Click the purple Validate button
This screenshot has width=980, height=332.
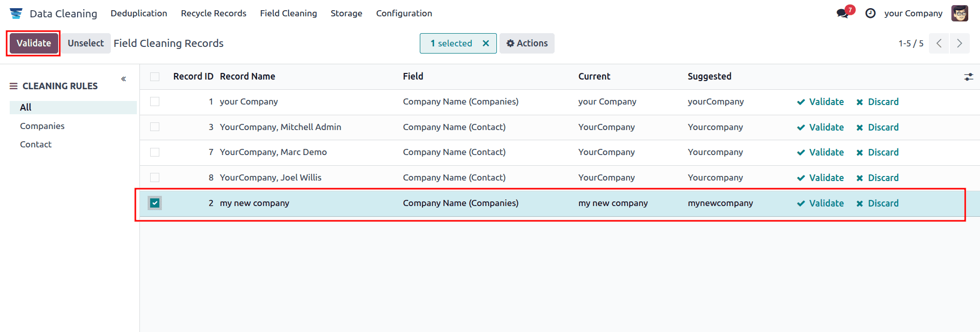click(x=34, y=43)
